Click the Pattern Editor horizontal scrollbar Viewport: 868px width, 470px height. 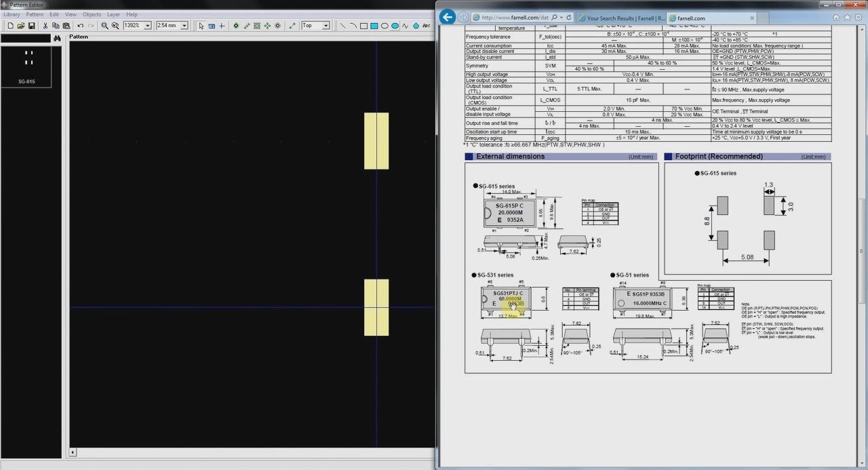pos(252,452)
